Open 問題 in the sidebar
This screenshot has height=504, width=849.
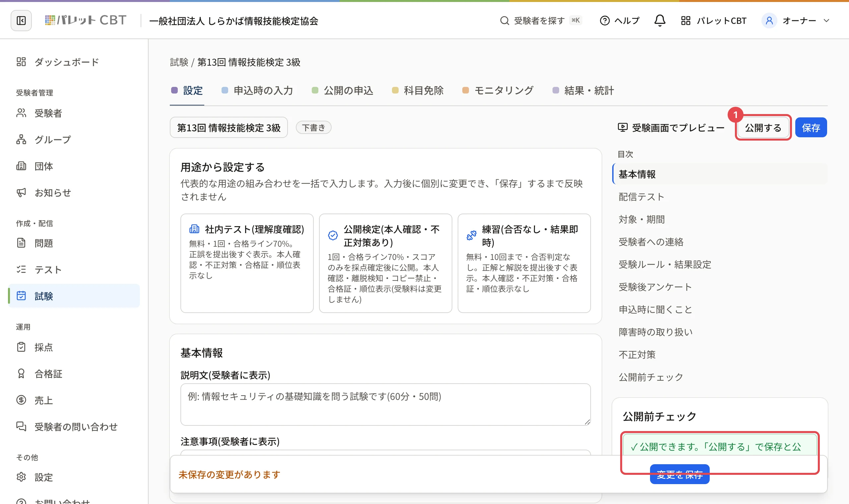coord(74,243)
